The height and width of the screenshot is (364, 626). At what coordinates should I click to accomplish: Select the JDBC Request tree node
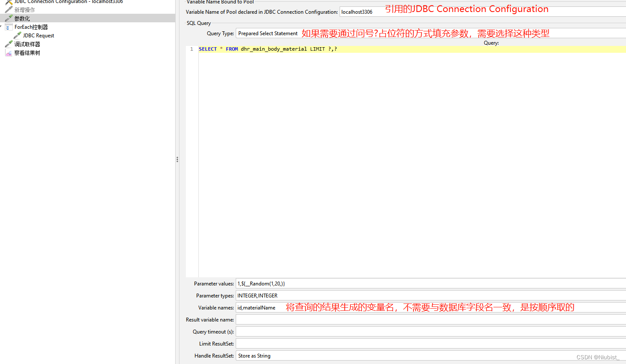[x=39, y=36]
